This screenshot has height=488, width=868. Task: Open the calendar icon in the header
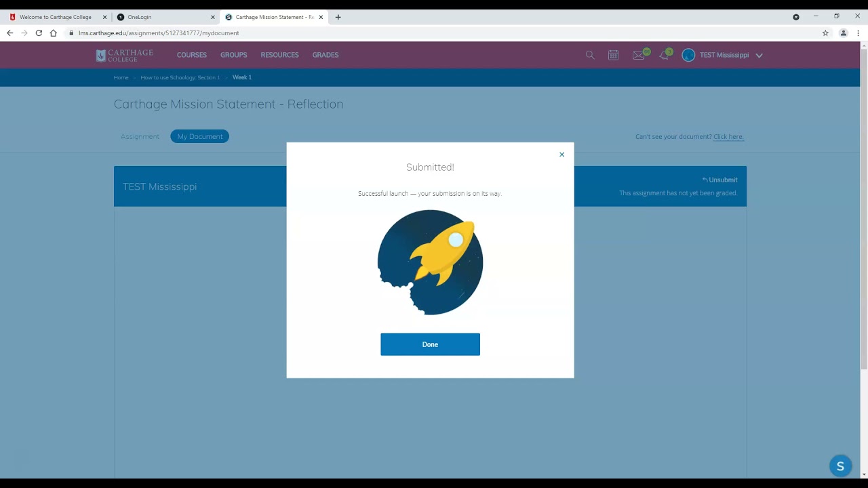click(613, 55)
